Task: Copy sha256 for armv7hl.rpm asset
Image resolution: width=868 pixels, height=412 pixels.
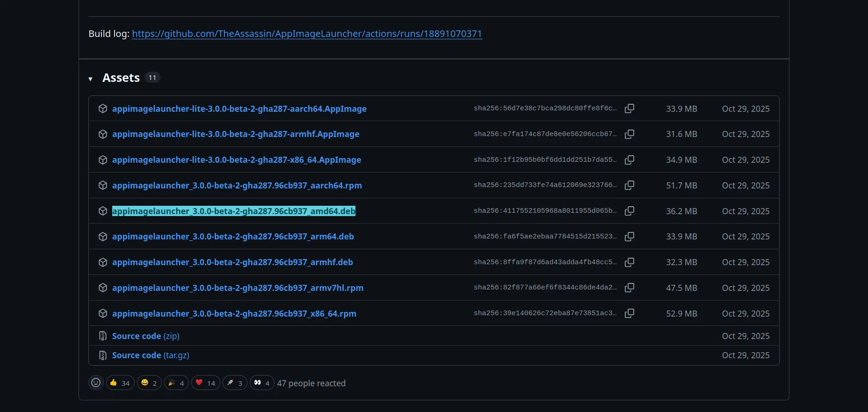Action: tap(629, 288)
